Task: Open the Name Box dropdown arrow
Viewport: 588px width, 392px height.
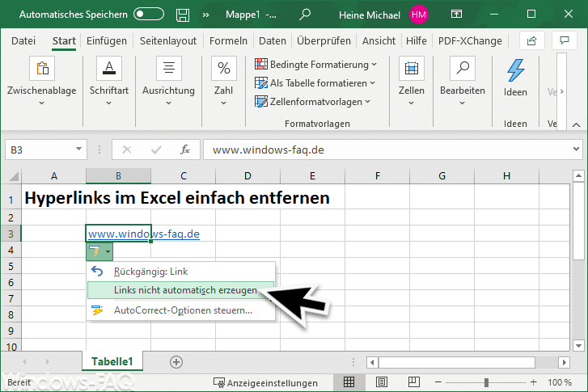Action: coord(78,150)
